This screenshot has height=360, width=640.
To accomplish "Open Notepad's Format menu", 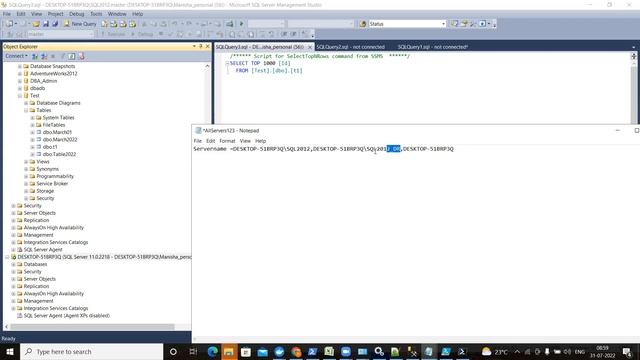I will [227, 141].
